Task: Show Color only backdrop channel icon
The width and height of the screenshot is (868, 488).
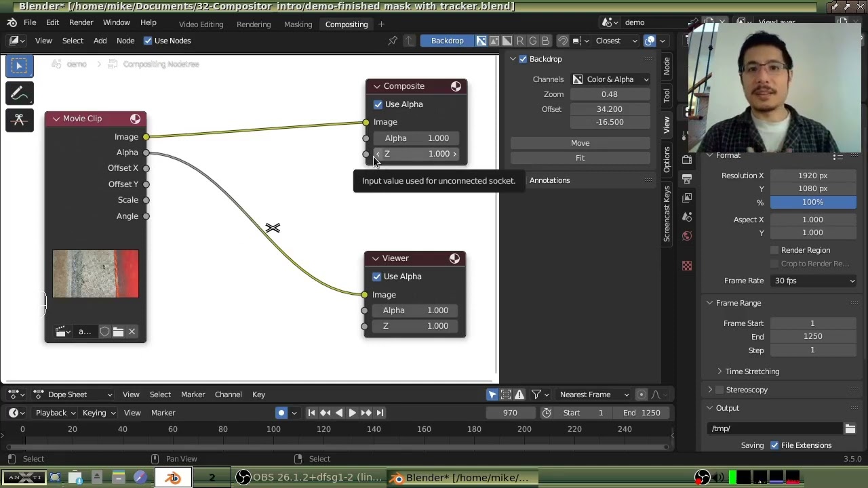Action: click(494, 41)
